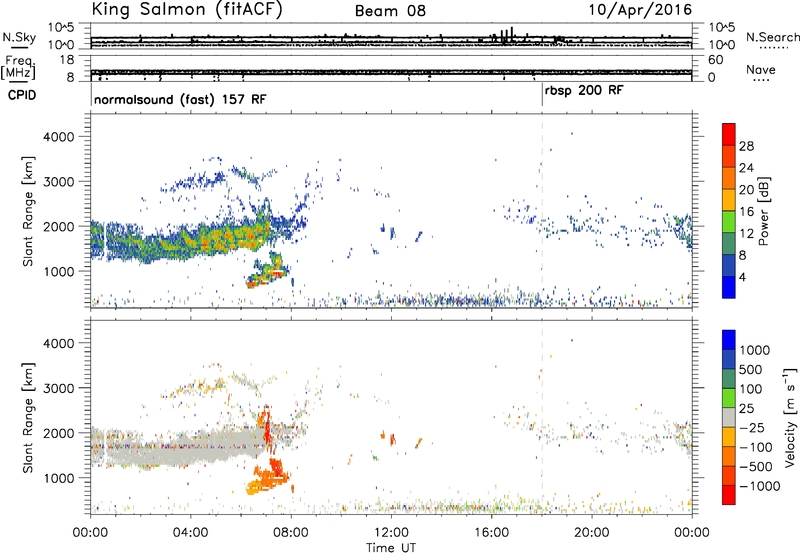Click the '04:00' time tick label
The width and height of the screenshot is (800, 554).
click(x=190, y=533)
